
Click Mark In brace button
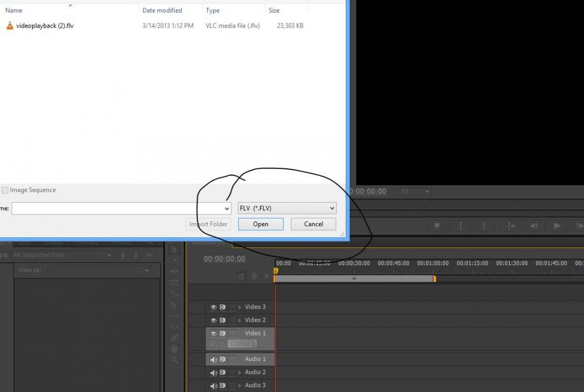click(x=460, y=226)
